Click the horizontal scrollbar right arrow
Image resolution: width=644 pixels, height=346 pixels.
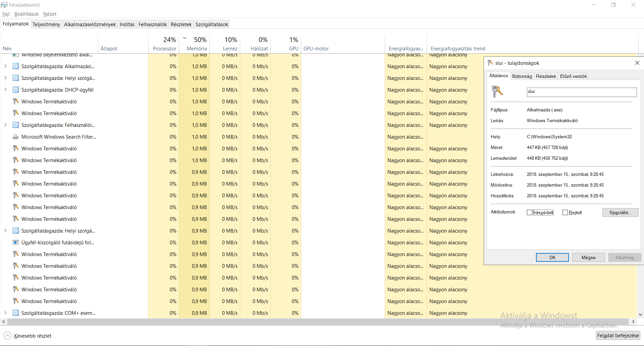633,322
